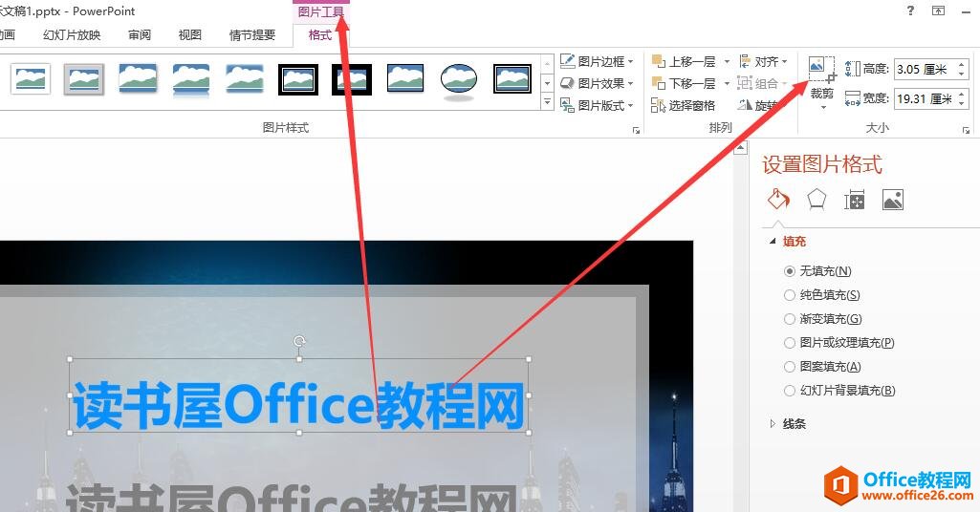980x512 pixels.
Task: Expand the 下移一层 dropdown arrow
Action: [x=727, y=83]
